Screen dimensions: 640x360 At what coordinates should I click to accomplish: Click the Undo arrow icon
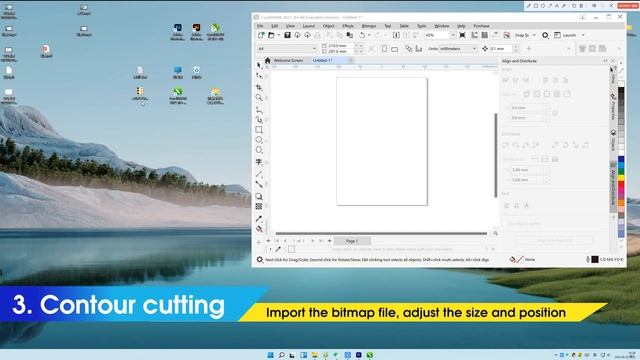point(362,36)
